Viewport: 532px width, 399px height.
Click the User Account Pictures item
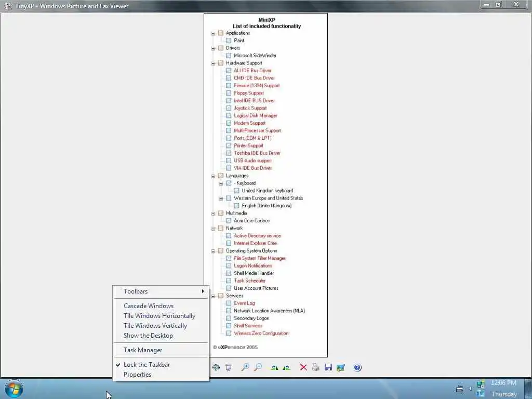256,288
